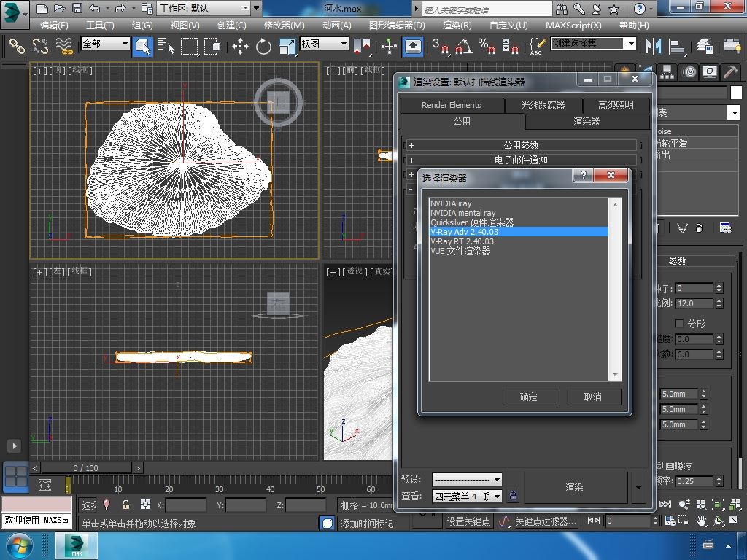Click Modify panel tab icon
The image size is (747, 560).
click(646, 72)
